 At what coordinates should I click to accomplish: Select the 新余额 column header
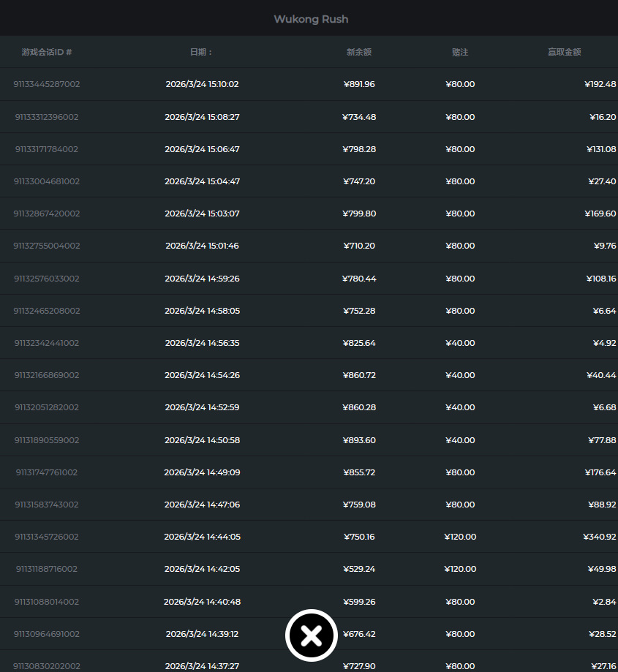click(x=359, y=53)
